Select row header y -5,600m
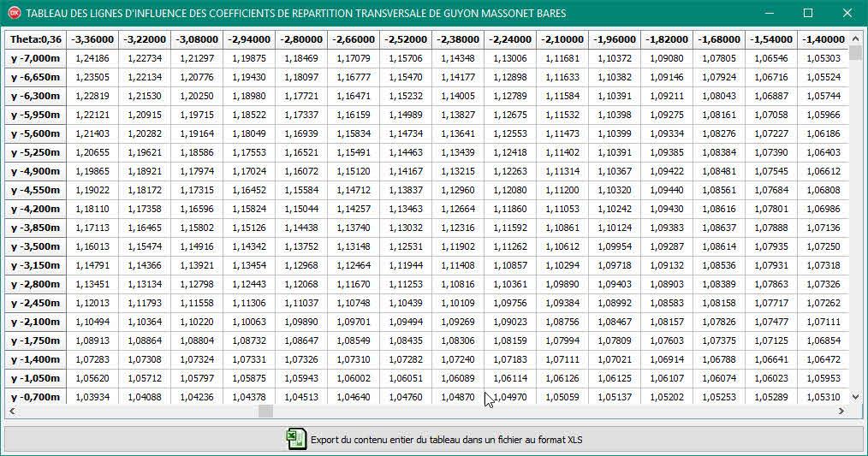 tap(36, 133)
